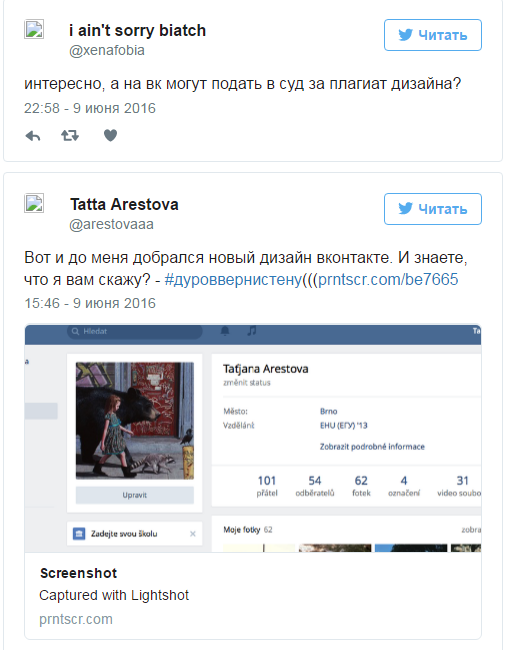Click the school building icon
The height and width of the screenshot is (650, 506).
coord(79,534)
